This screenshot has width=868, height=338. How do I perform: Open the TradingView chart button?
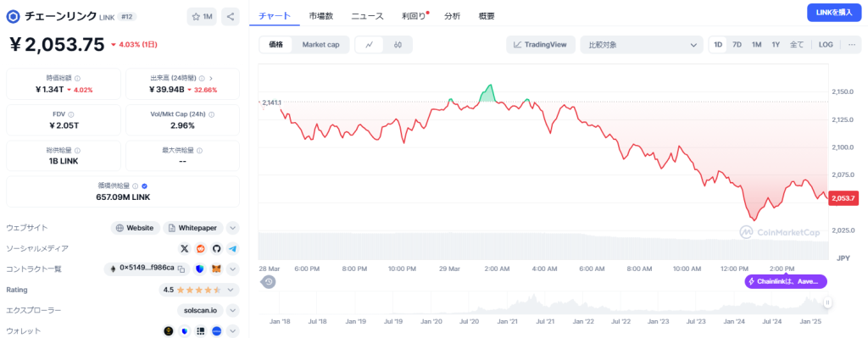pyautogui.click(x=540, y=45)
